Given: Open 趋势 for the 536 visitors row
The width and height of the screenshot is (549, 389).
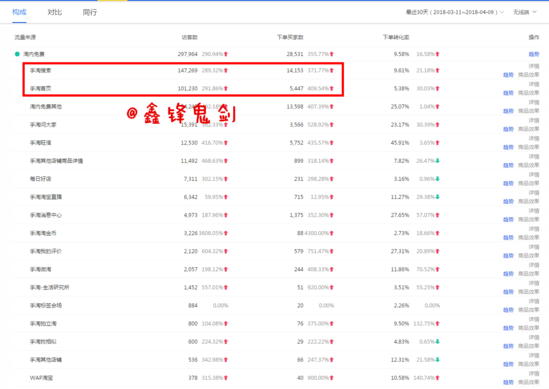Looking at the screenshot, I should pos(508,364).
